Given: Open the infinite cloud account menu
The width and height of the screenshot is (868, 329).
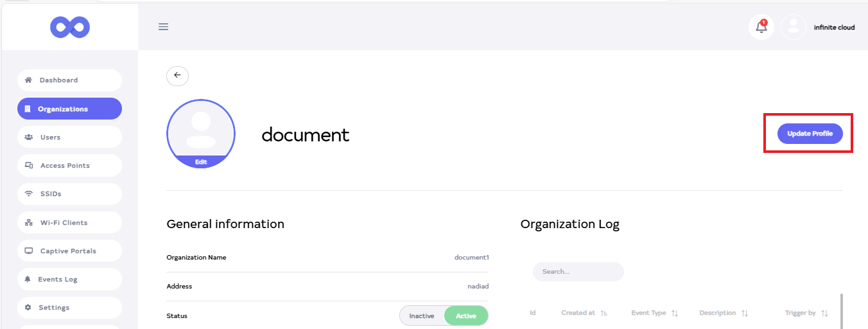Looking at the screenshot, I should pos(834,28).
